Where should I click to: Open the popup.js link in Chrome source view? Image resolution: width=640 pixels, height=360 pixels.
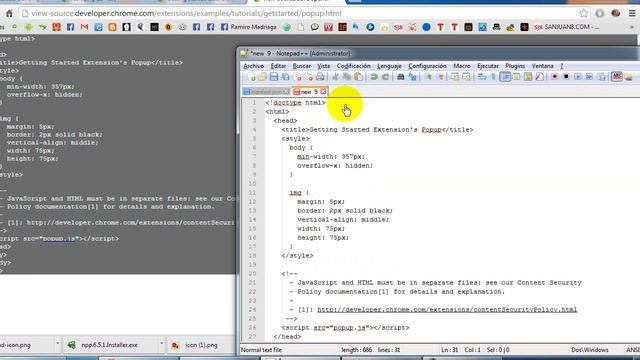[x=59, y=239]
